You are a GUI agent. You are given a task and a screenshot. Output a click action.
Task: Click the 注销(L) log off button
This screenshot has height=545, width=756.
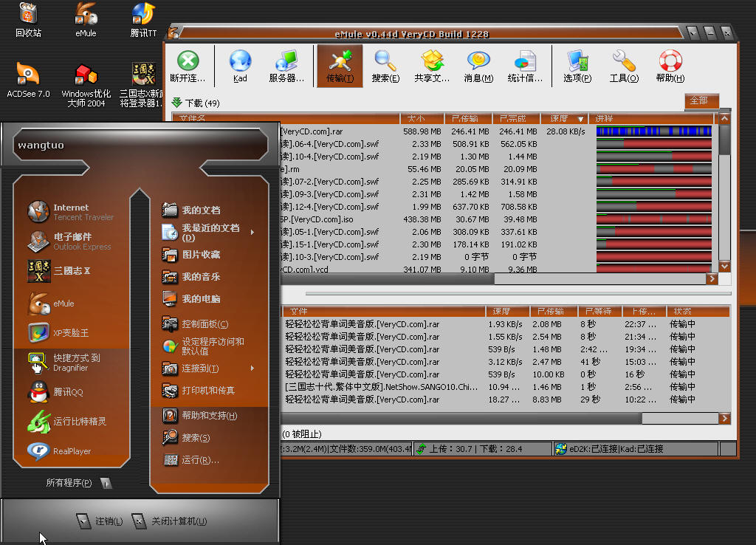[100, 521]
